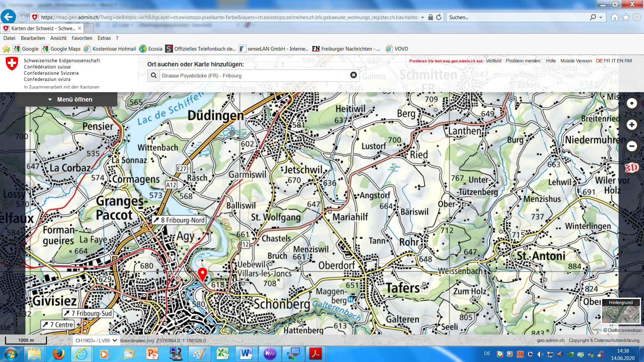Open the Ansicht menu
644x362 pixels.
click(58, 38)
